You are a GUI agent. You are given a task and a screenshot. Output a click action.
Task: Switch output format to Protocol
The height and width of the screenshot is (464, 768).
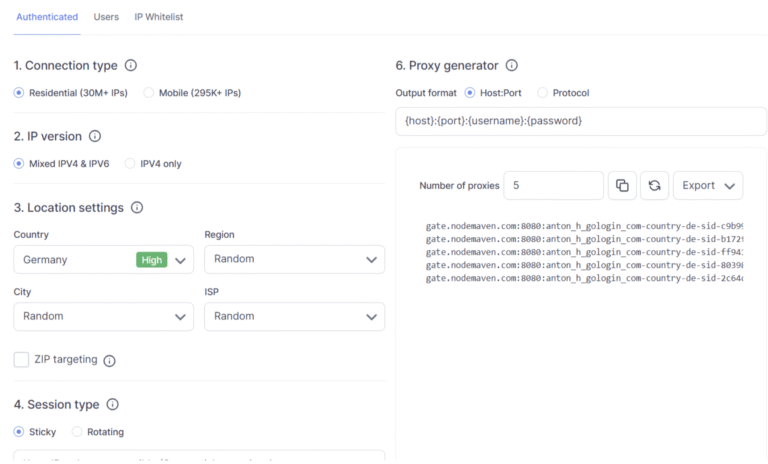point(543,93)
